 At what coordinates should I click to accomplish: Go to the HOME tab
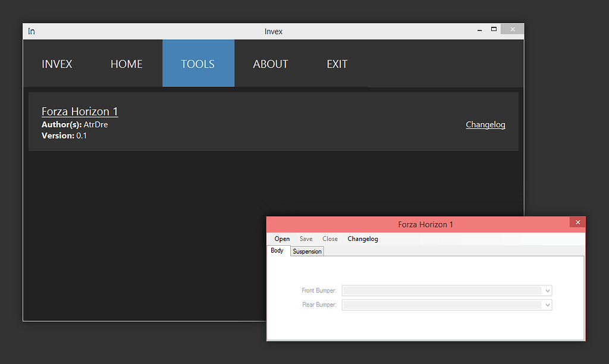tap(126, 64)
